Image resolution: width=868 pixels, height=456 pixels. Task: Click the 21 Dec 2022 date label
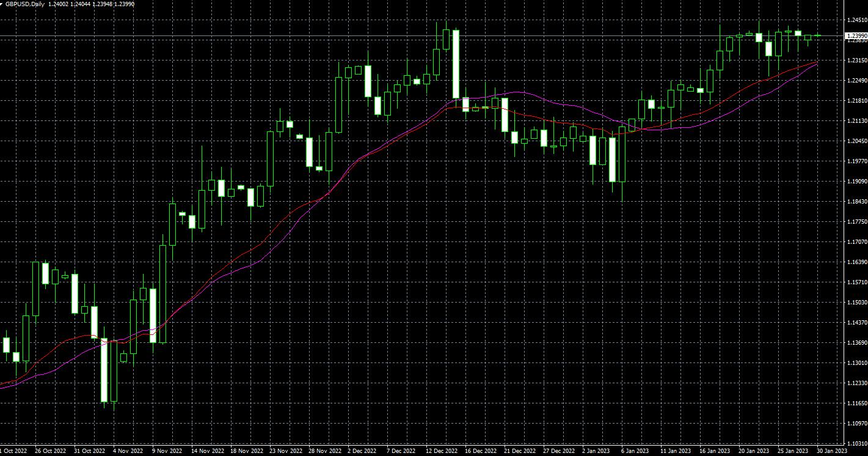pos(520,451)
